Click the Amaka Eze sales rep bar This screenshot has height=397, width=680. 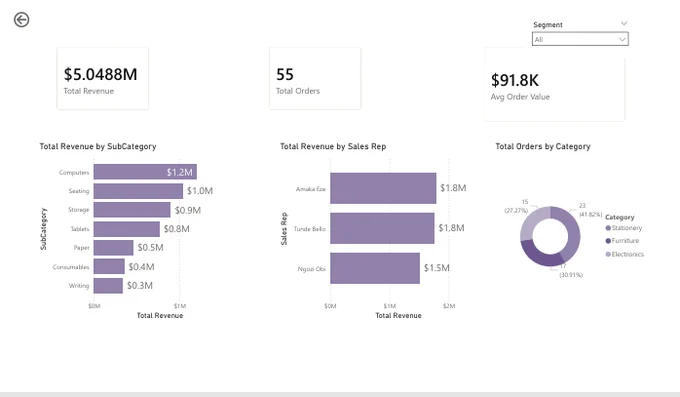pyautogui.click(x=383, y=188)
